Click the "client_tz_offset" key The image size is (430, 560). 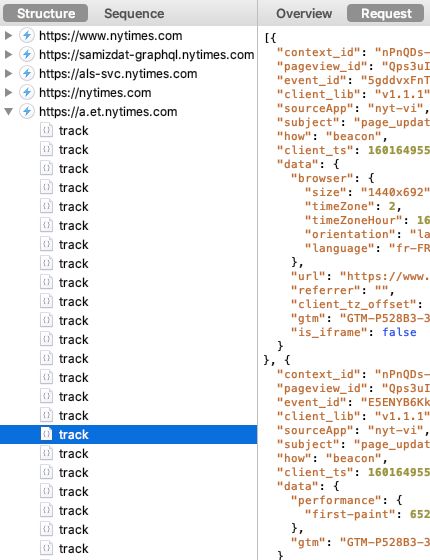click(x=354, y=304)
